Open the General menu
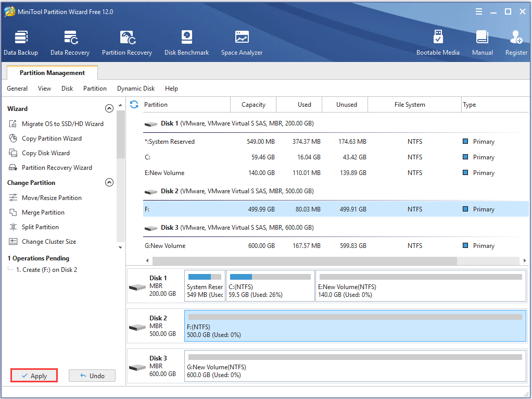Viewport: 532px width, 399px height. 17,88
